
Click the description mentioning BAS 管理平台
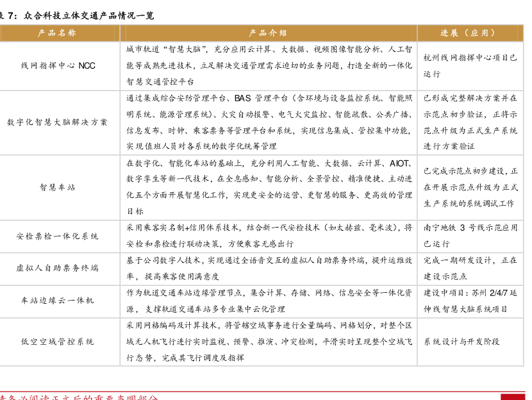269,122
